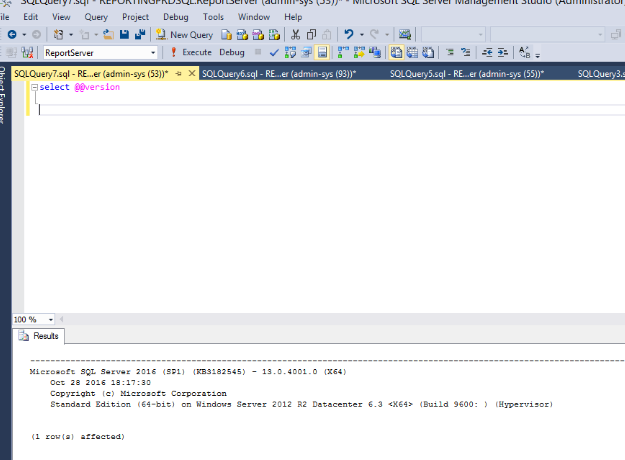Display the Estimated Execution Plan icon
625x460 pixels.
pyautogui.click(x=290, y=53)
